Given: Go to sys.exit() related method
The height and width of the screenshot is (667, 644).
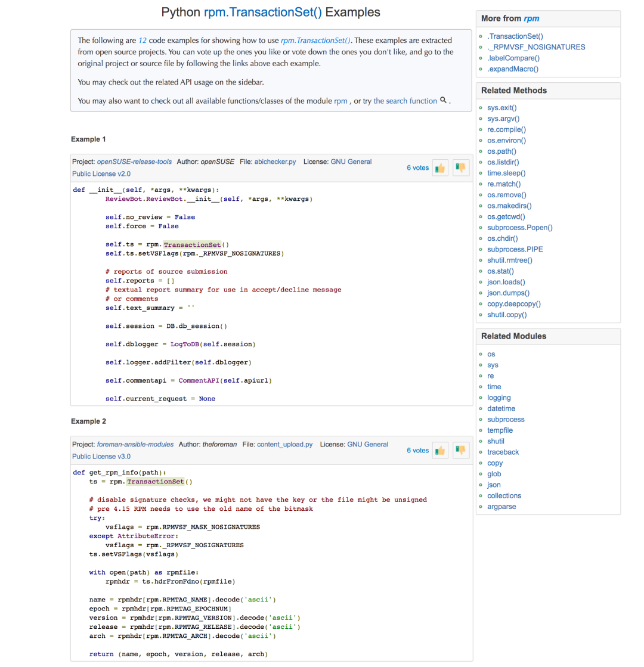Looking at the screenshot, I should [x=501, y=108].
